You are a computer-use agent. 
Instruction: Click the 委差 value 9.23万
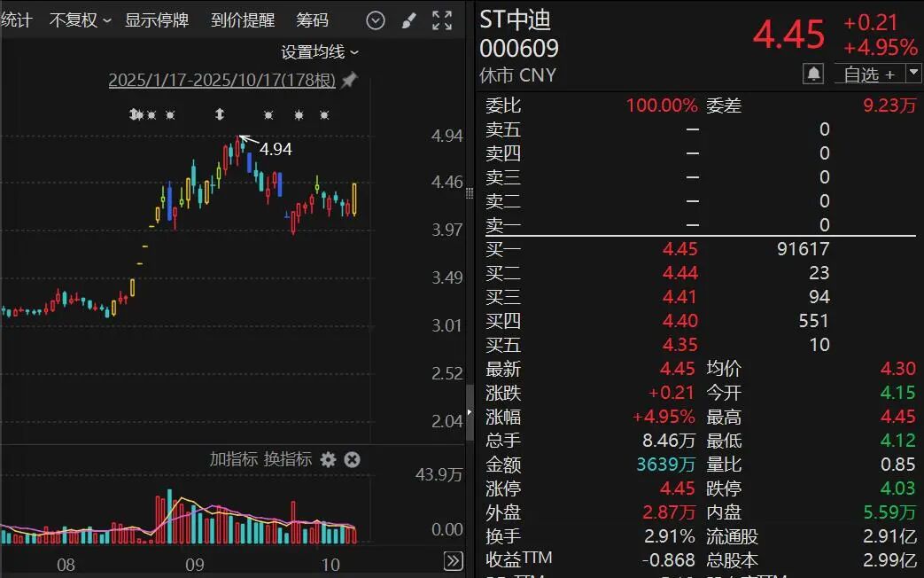coord(889,105)
